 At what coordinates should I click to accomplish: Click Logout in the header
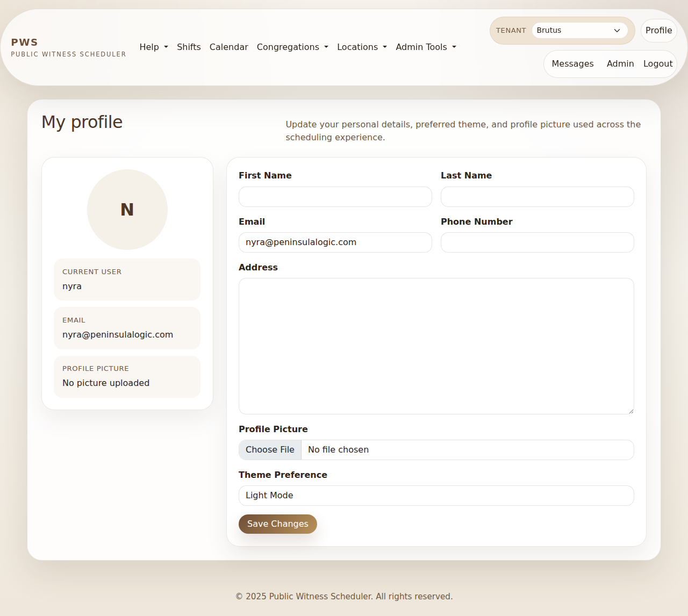click(657, 63)
